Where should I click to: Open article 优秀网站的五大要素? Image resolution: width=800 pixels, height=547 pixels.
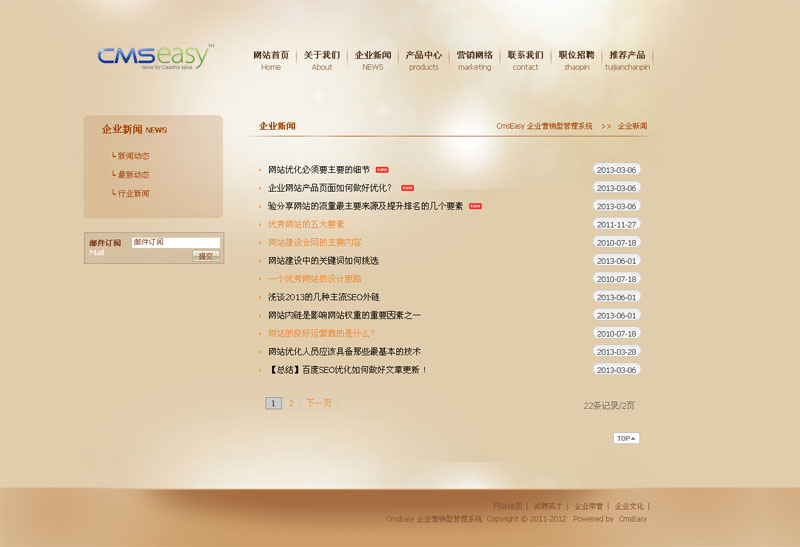306,224
